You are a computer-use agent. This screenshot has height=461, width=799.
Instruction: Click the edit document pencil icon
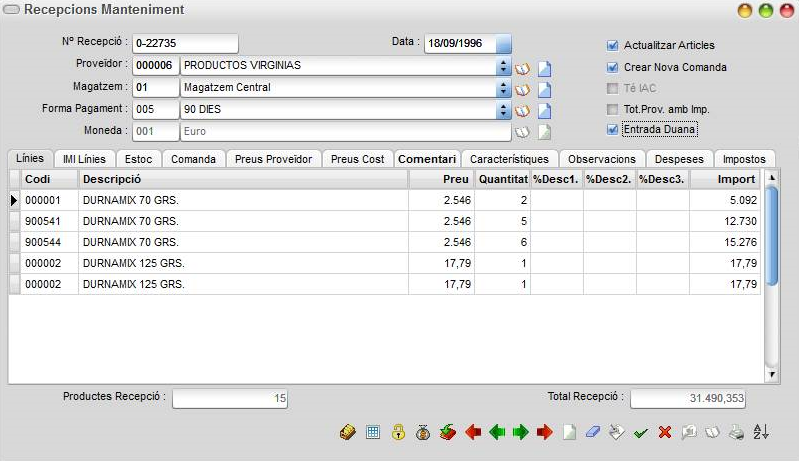[617, 432]
